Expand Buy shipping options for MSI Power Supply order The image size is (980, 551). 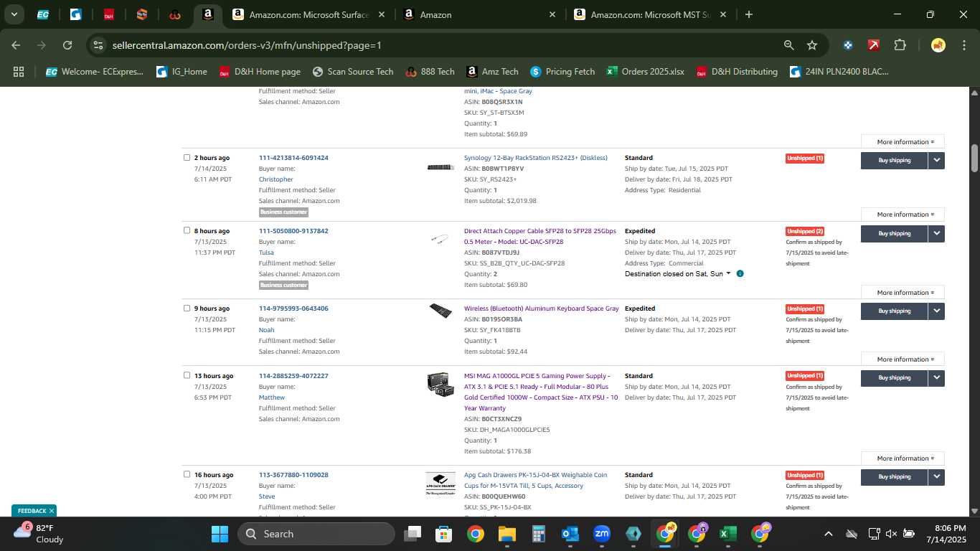[x=936, y=378]
